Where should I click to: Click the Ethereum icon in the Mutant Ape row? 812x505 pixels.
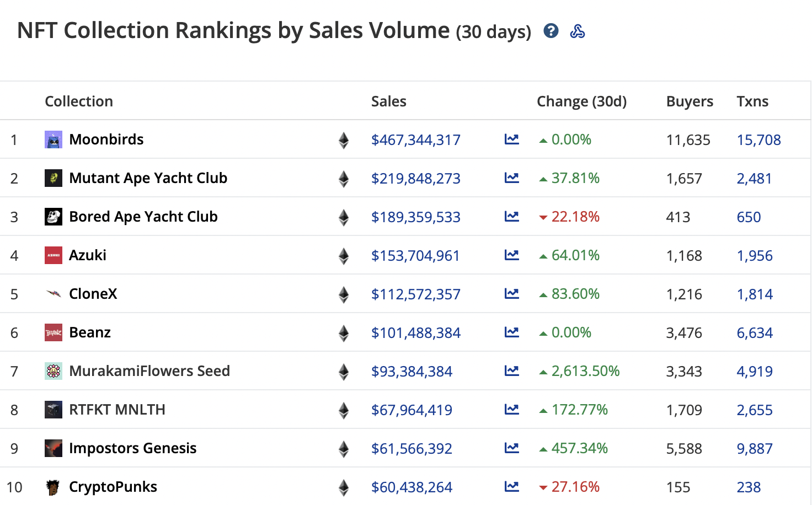[x=344, y=179]
